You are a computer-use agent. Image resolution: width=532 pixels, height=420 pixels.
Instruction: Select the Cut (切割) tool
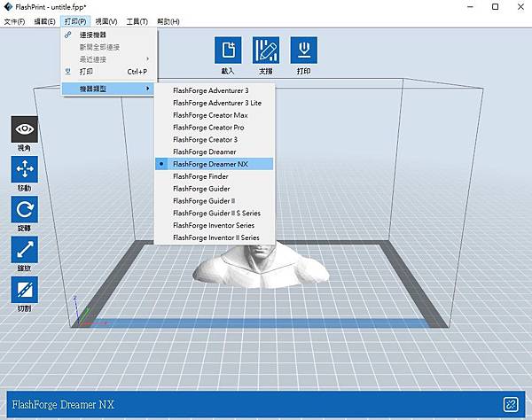point(25,290)
